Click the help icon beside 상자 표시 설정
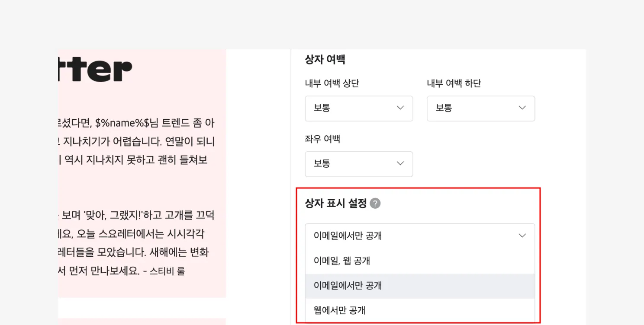Image resolution: width=644 pixels, height=325 pixels. [375, 203]
